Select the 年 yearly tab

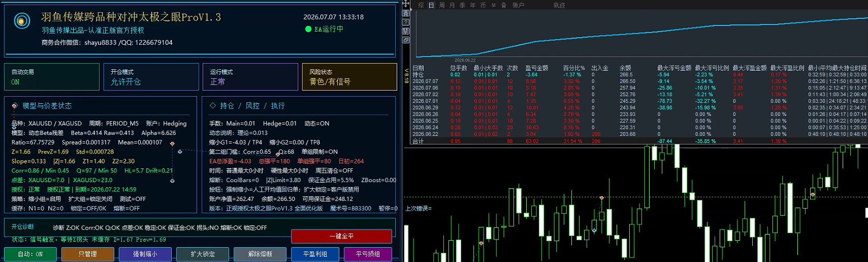pos(473,5)
